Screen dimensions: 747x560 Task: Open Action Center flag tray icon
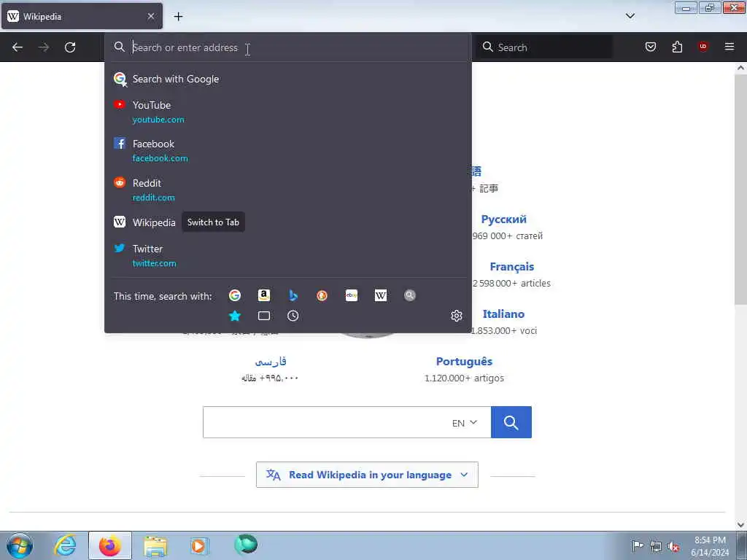click(638, 545)
